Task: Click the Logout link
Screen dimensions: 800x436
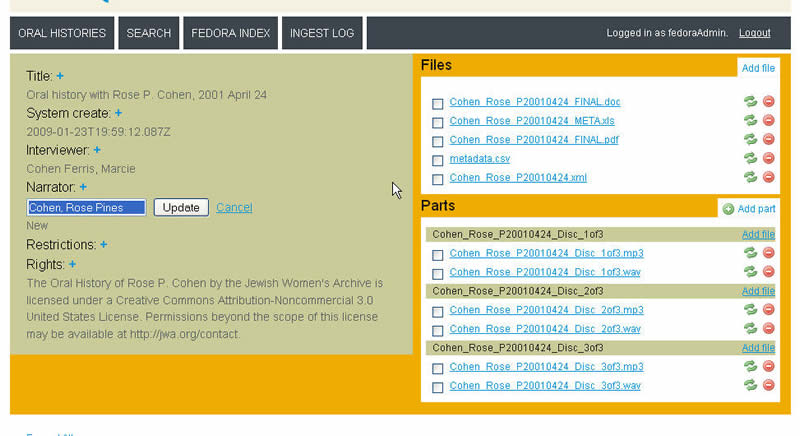Action: (755, 33)
